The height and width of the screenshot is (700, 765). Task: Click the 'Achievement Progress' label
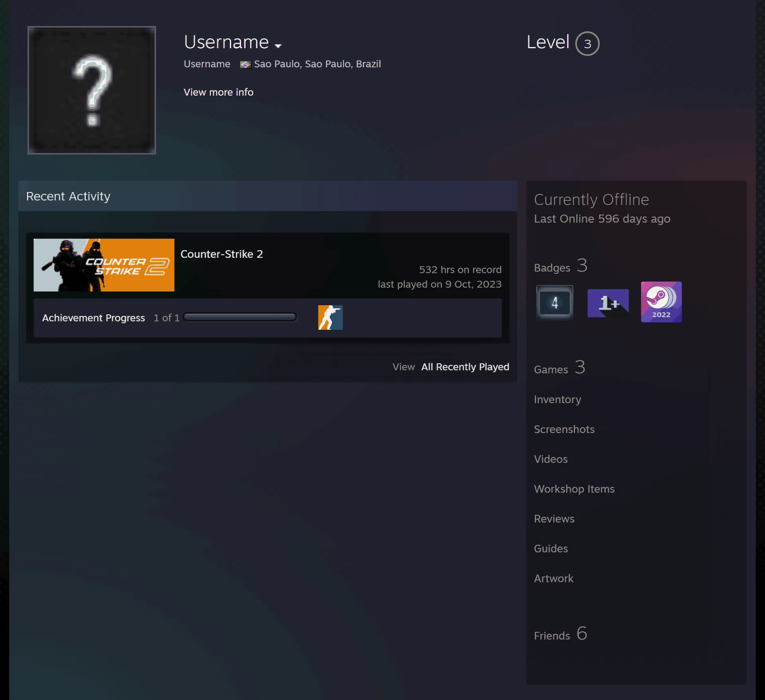[94, 318]
